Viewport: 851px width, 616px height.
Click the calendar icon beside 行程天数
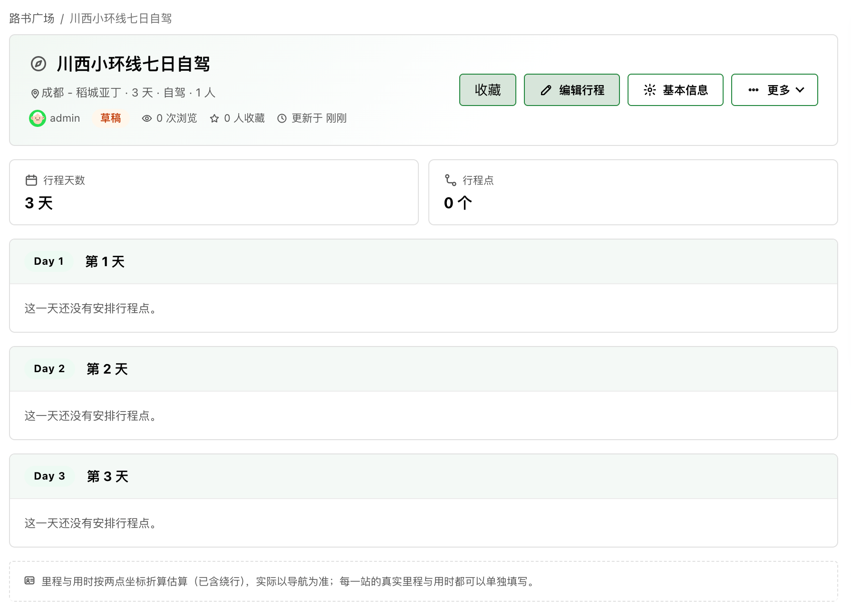pos(31,180)
